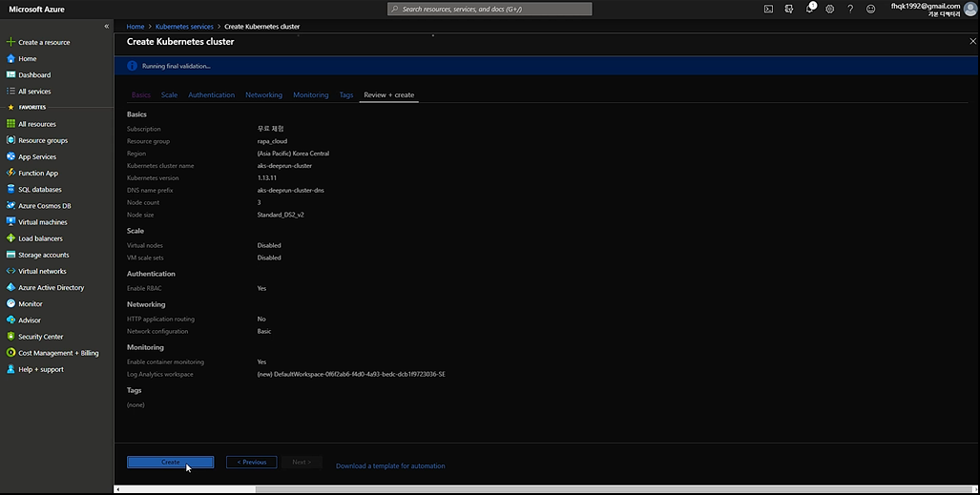Click the All resources grid icon
The width and height of the screenshot is (980, 495).
tap(10, 124)
